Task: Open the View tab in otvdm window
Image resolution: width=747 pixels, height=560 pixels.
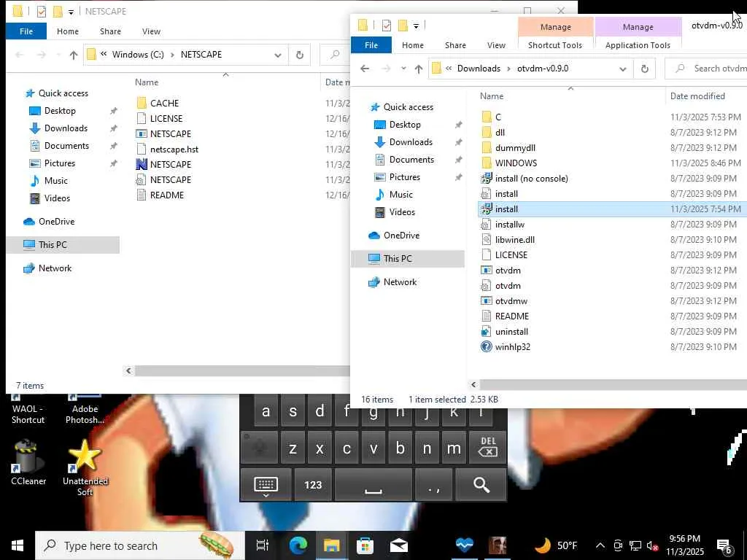Action: click(496, 45)
